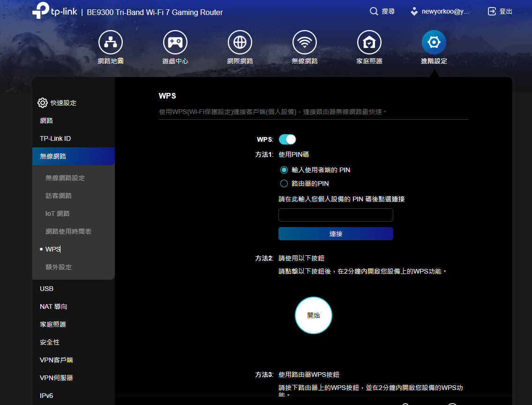The height and width of the screenshot is (405, 532).
Task: Open the 進階設定 advanced settings gear icon
Action: click(434, 42)
